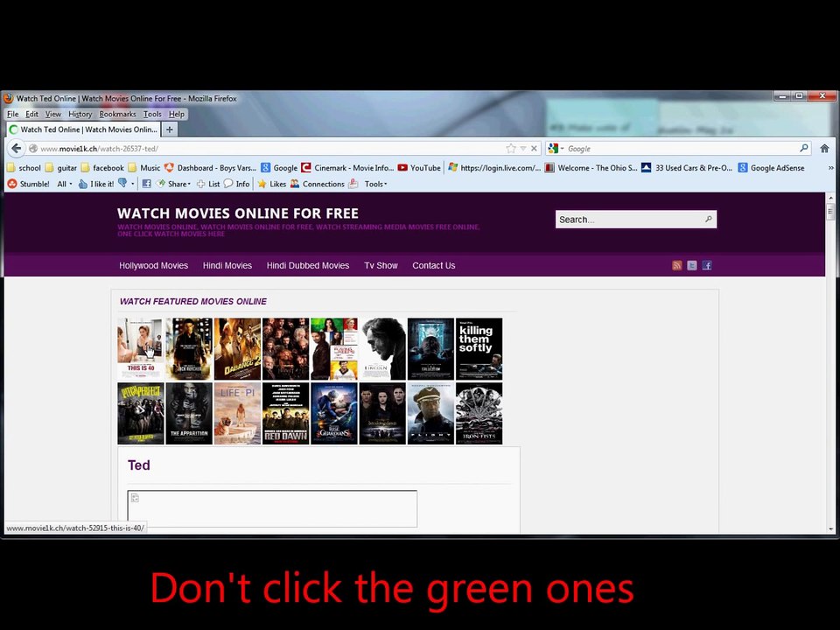840x630 pixels.
Task: Click the thumbs-up I like it! button
Action: tap(96, 184)
